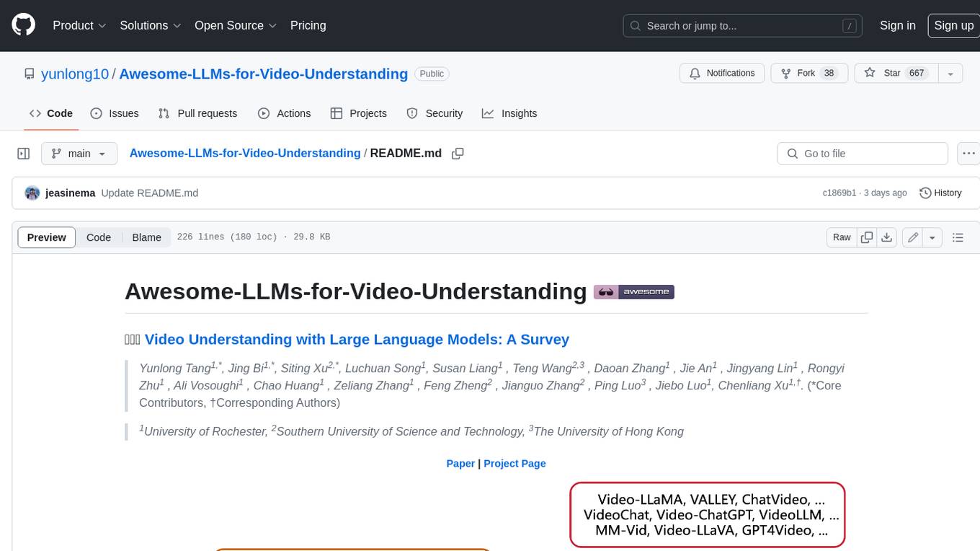Switch to the Pull requests tab
Viewport: 980px width, 551px height.
(x=197, y=113)
